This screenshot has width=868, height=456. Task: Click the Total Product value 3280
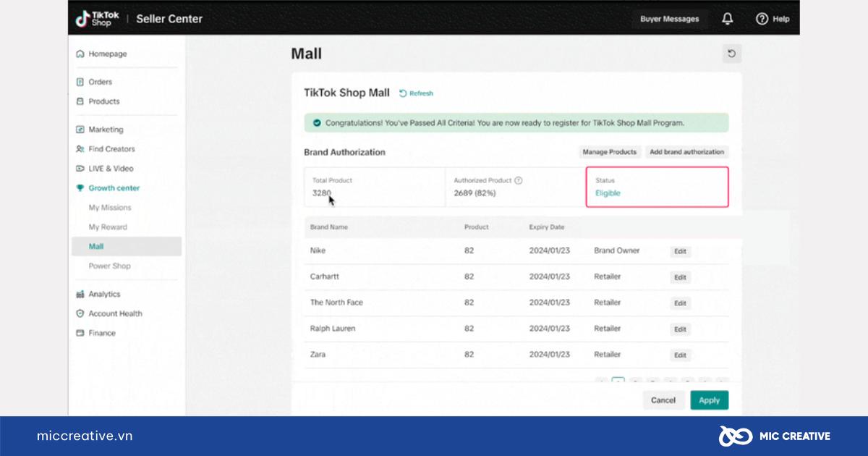[322, 193]
